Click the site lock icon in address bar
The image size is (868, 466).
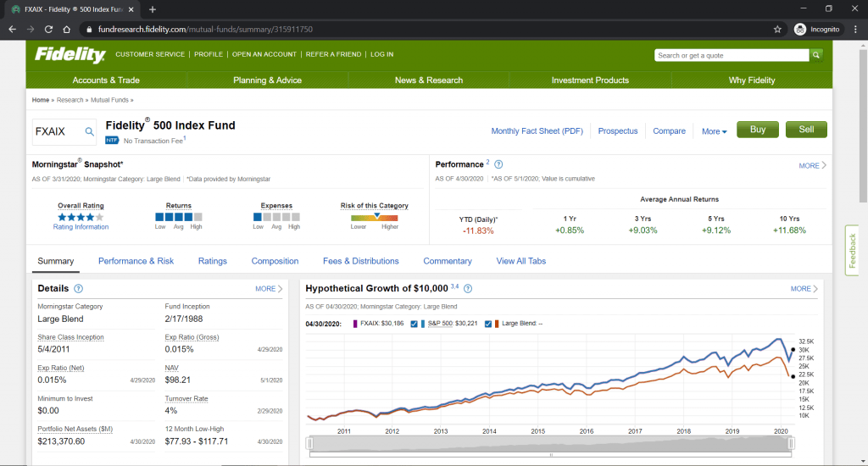click(x=88, y=30)
